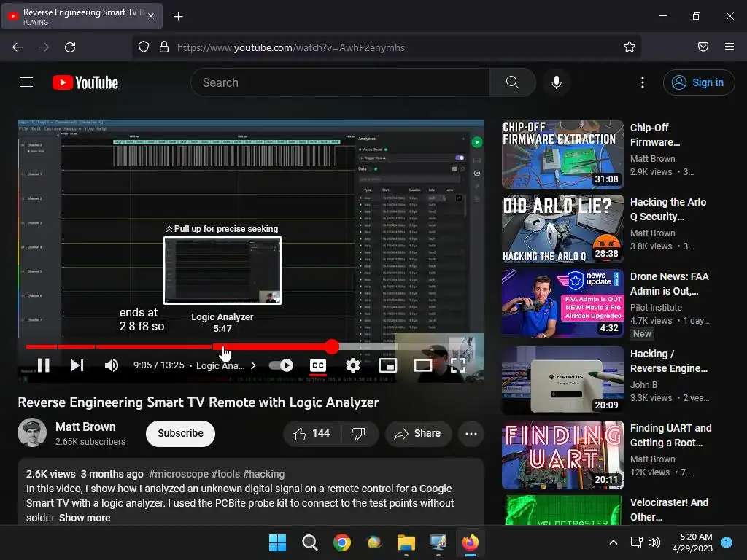The width and height of the screenshot is (747, 560).
Task: Open the clock and date panel
Action: point(692,542)
